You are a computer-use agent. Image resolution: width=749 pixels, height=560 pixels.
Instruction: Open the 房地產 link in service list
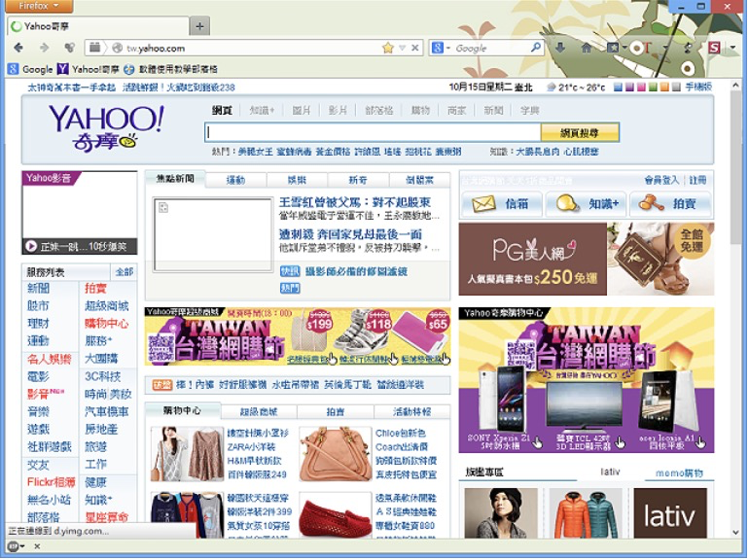pos(101,429)
